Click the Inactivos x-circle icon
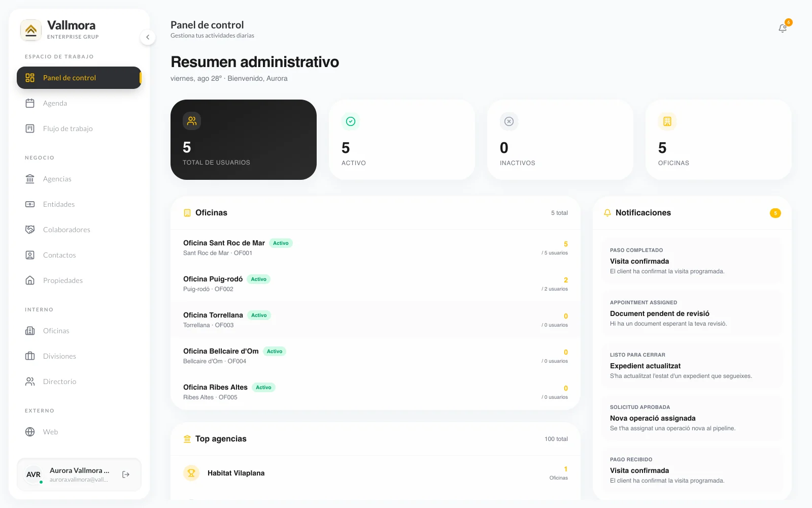The width and height of the screenshot is (812, 508). pyautogui.click(x=509, y=121)
